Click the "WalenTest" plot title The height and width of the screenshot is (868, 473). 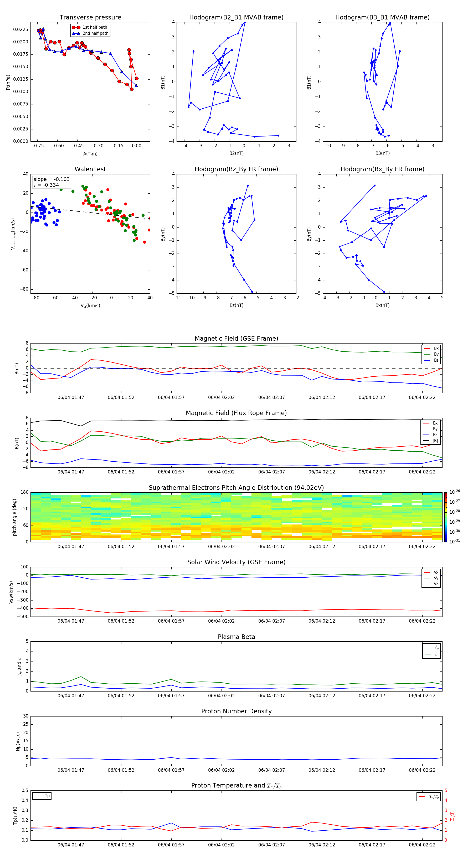[90, 169]
